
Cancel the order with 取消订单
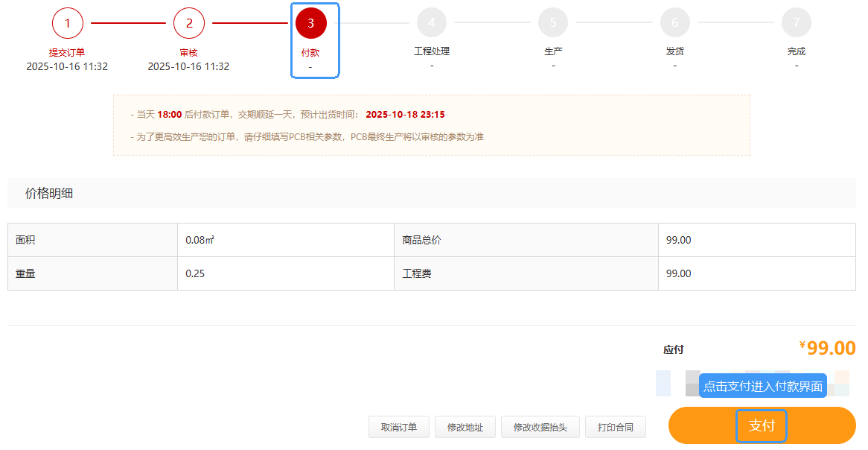(x=399, y=427)
